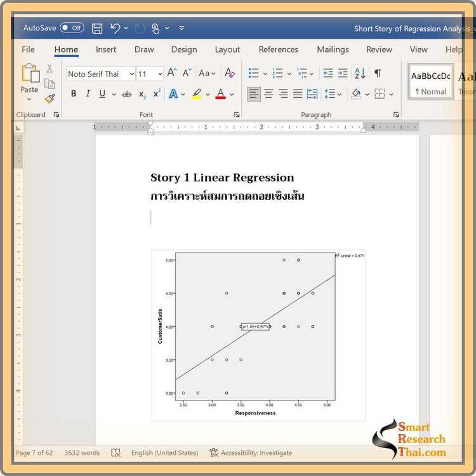
Task: Click the Copy icon
Action: pyautogui.click(x=50, y=84)
